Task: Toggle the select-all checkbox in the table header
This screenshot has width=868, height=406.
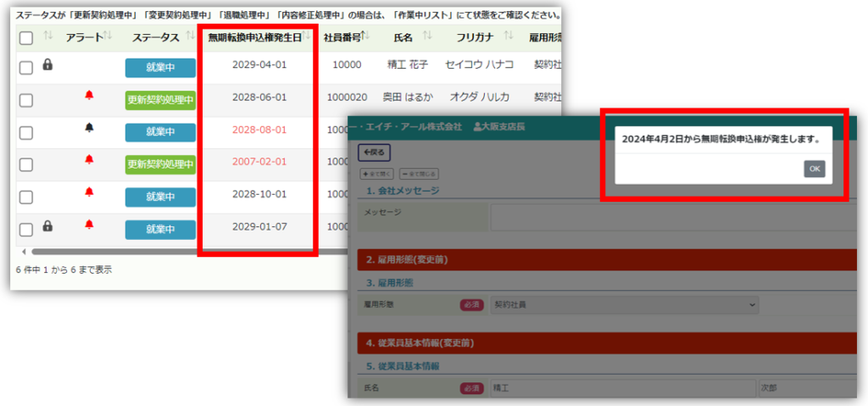Action: [x=25, y=38]
